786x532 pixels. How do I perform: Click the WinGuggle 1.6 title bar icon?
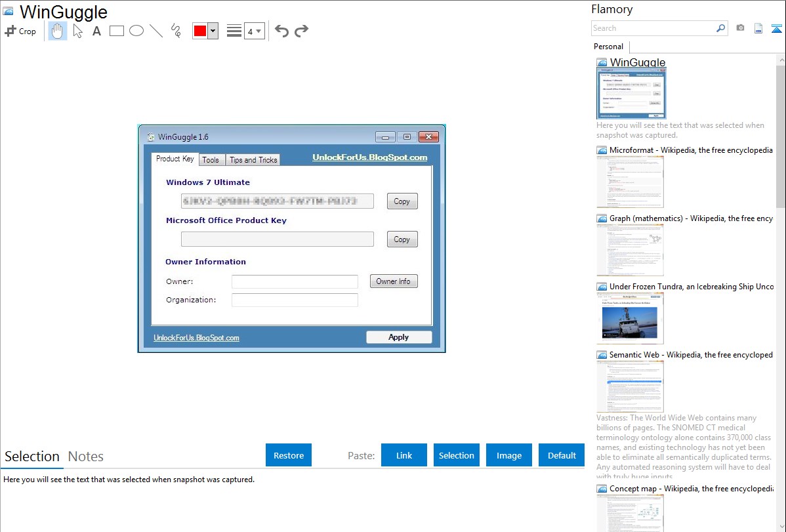click(150, 137)
